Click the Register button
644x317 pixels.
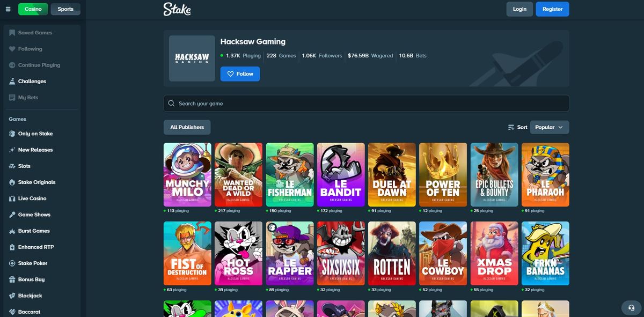click(x=552, y=9)
